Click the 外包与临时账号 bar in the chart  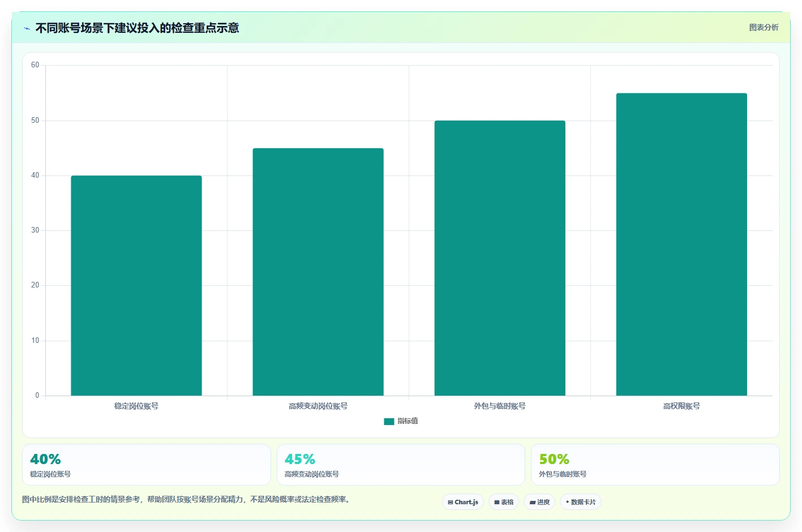click(x=500, y=258)
